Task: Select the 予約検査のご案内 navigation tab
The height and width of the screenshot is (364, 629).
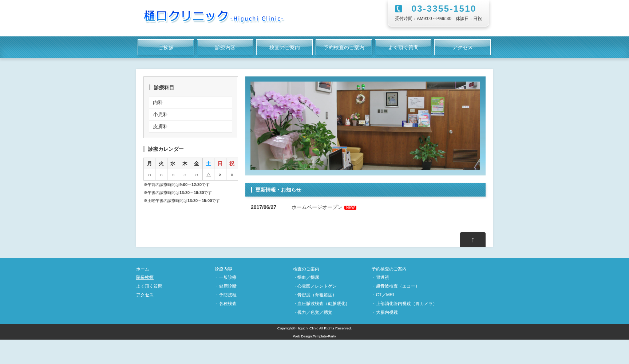Action: click(343, 47)
